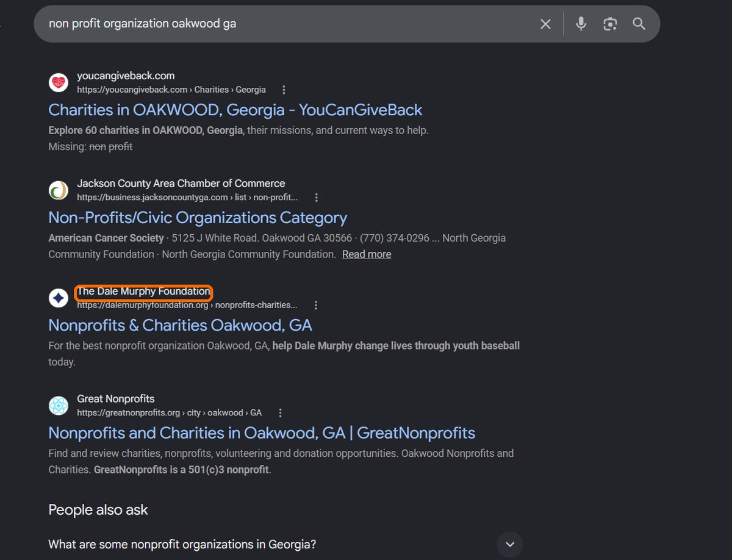Open more options for Dale Murphy result
The width and height of the screenshot is (732, 560).
[316, 305]
